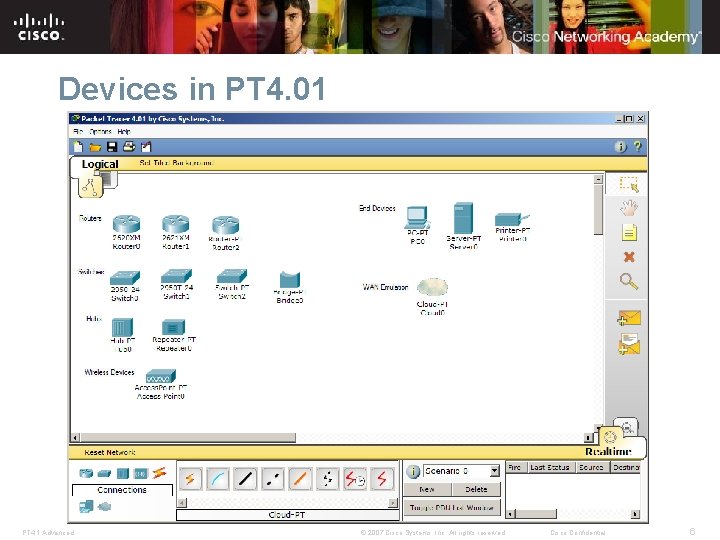
Task: Select the Hub-PT Hub0 device
Action: coord(123,328)
